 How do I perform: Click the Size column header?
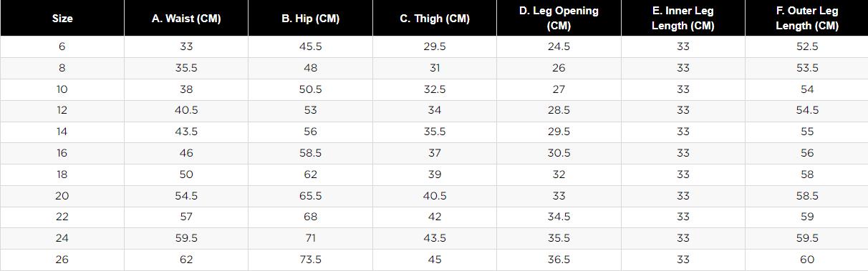pos(62,19)
